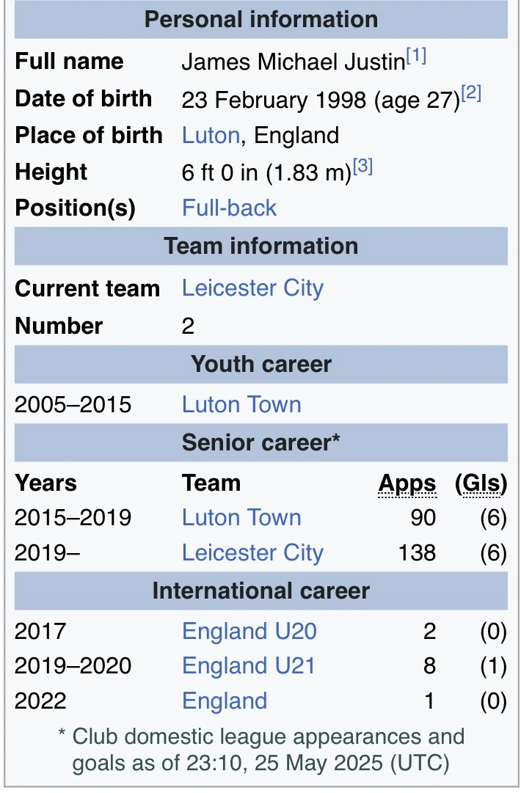Click the Team information section header
The image size is (532, 793).
[261, 246]
